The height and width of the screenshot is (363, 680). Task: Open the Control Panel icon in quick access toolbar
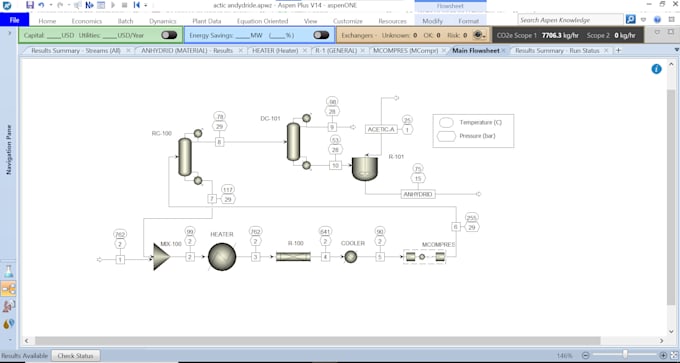101,5
